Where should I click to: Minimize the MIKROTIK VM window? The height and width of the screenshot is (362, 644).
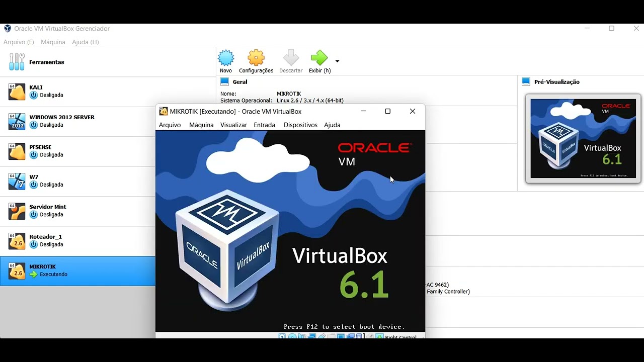click(x=364, y=111)
